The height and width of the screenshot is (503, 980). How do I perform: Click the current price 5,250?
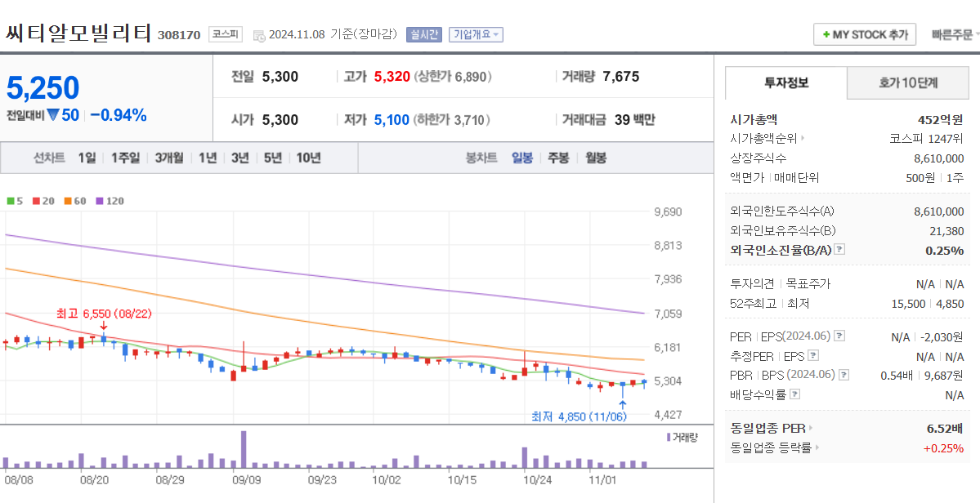(x=43, y=88)
